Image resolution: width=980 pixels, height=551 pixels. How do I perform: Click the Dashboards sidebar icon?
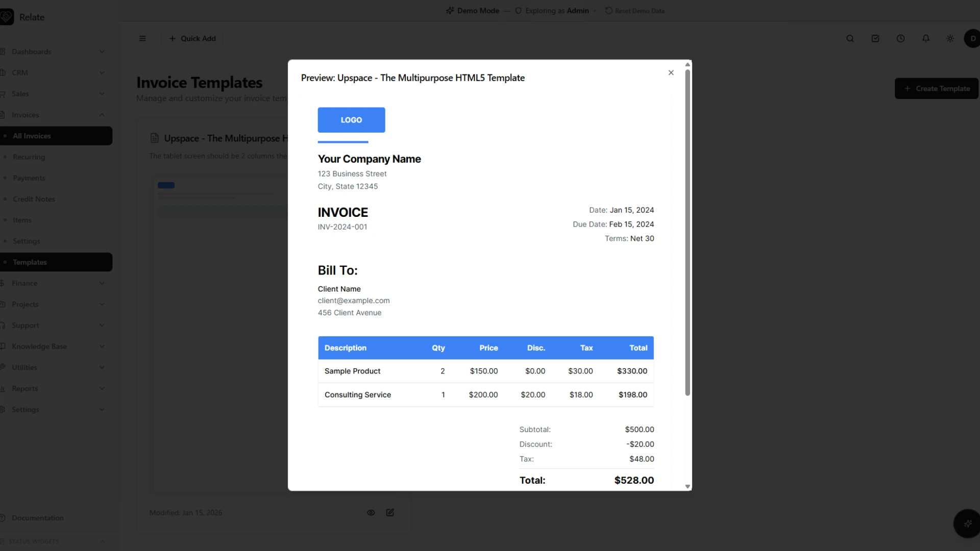click(x=3, y=52)
